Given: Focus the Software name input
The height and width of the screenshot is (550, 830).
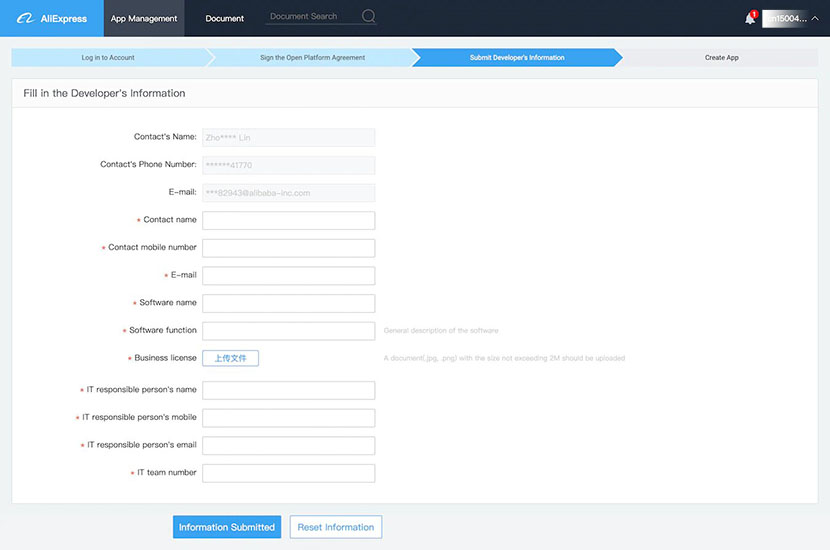Looking at the screenshot, I should 288,303.
